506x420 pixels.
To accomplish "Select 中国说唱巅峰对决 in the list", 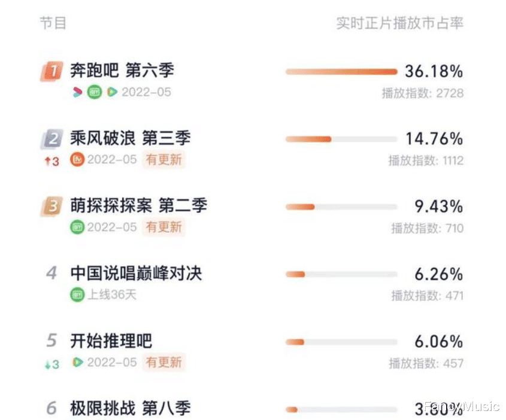I will click(x=136, y=273).
